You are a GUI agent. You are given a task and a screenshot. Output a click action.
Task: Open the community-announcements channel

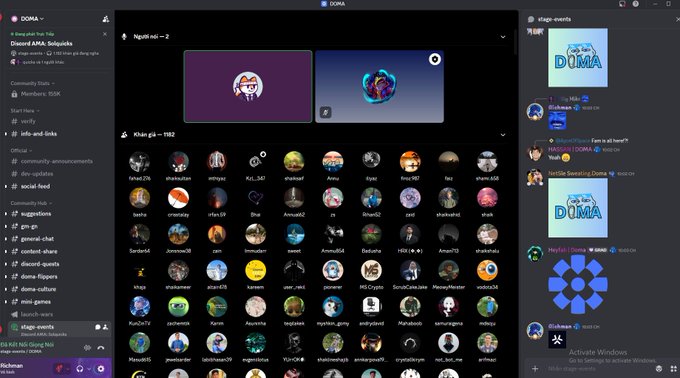(x=56, y=161)
